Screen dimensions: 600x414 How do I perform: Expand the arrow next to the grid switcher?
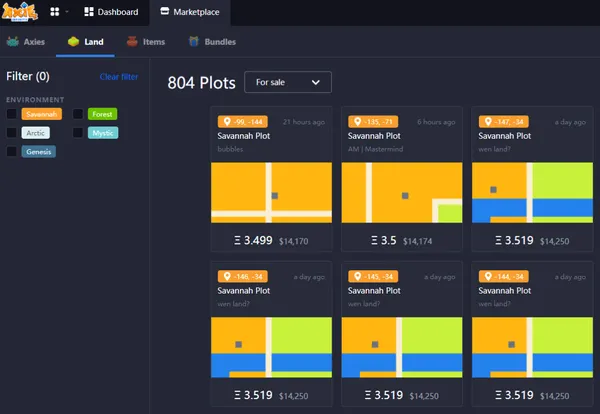tap(67, 12)
